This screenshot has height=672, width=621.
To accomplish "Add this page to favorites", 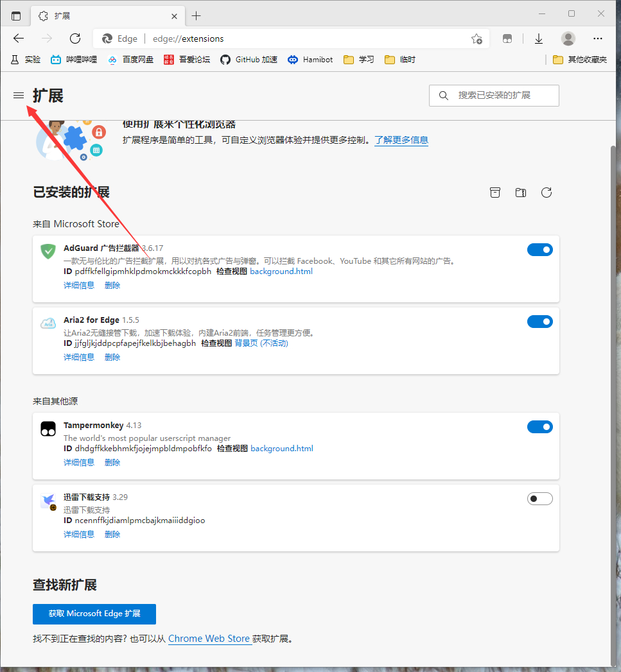I will [x=477, y=39].
